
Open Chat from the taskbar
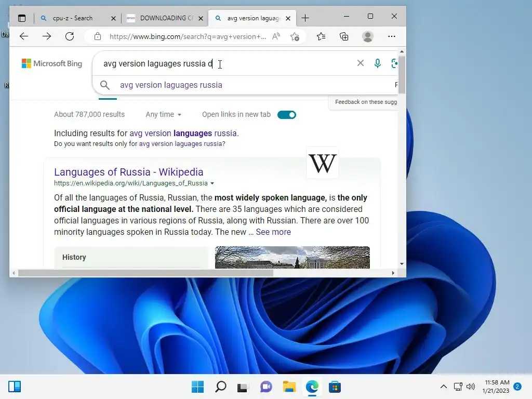[266, 387]
